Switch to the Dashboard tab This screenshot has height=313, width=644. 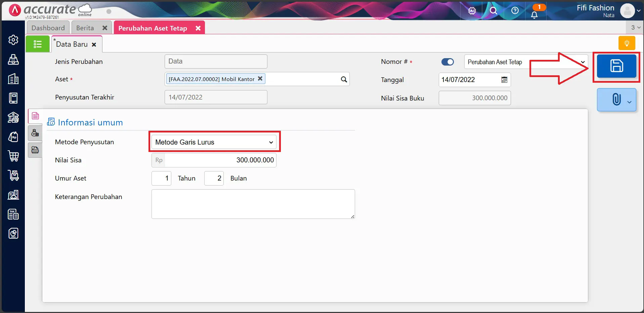coord(48,28)
